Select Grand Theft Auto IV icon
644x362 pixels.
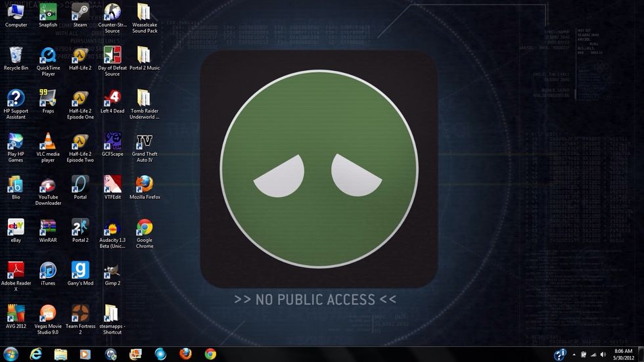pos(145,148)
